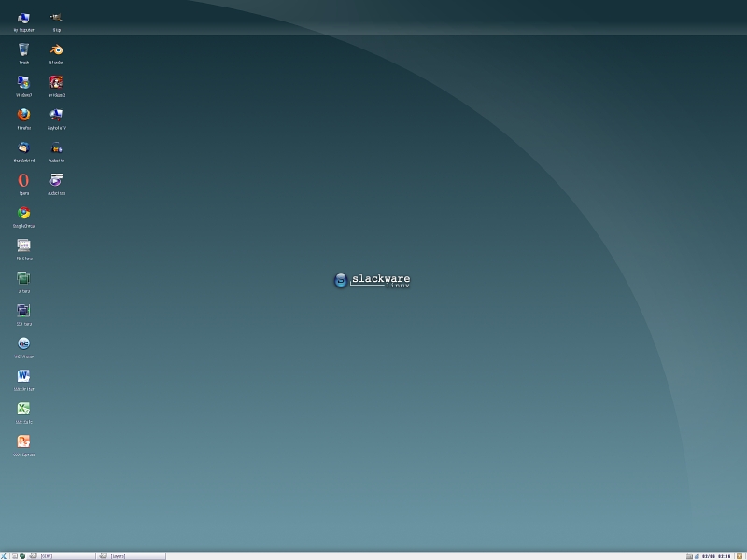Click the show desktop icon in taskbar
The image size is (747, 560).
(x=15, y=556)
